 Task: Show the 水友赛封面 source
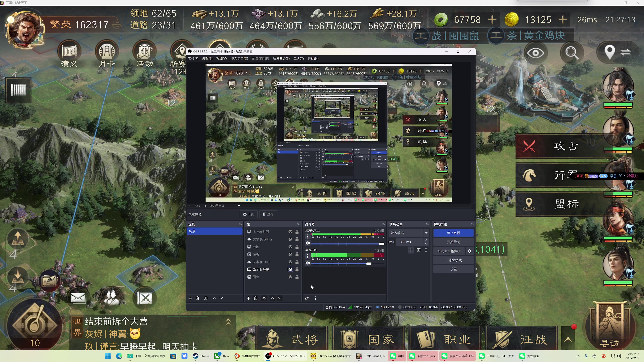click(290, 231)
